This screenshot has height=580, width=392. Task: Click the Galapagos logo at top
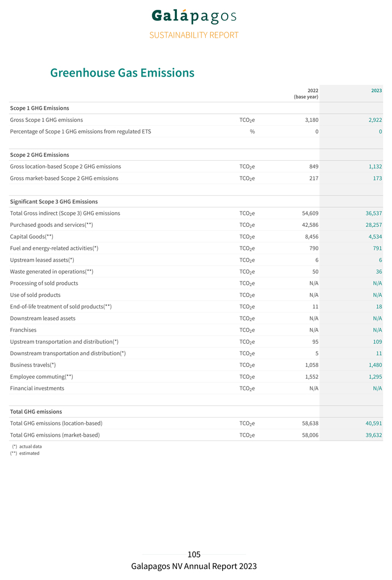(194, 16)
